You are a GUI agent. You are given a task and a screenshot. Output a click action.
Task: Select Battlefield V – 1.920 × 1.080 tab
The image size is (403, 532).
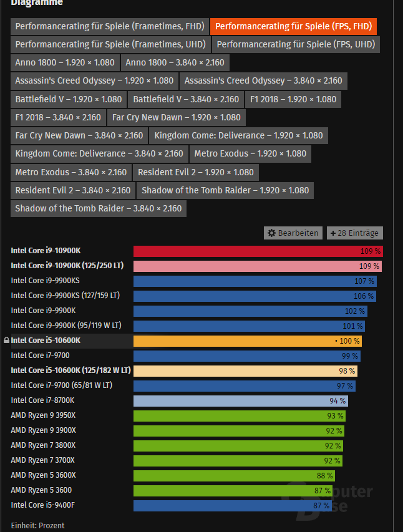69,99
